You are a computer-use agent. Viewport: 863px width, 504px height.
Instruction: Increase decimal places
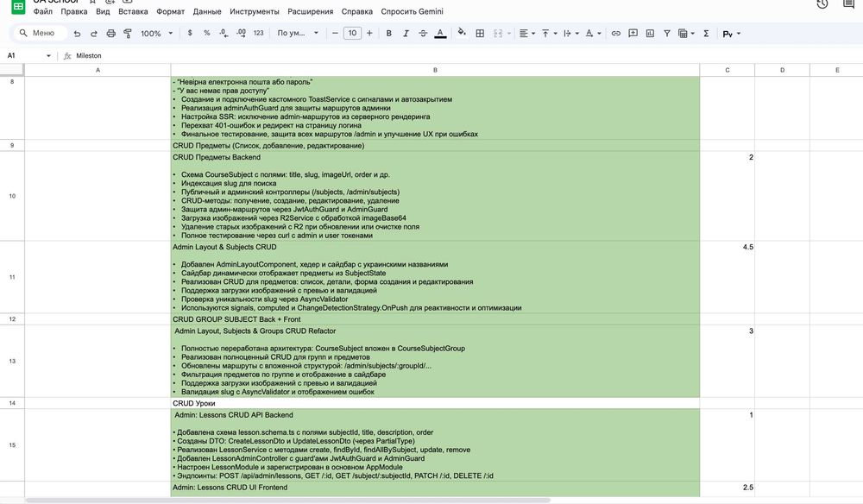click(x=241, y=33)
